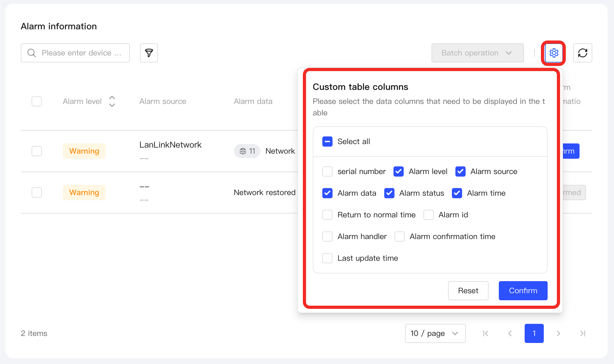Focus the device search input field

pos(75,53)
